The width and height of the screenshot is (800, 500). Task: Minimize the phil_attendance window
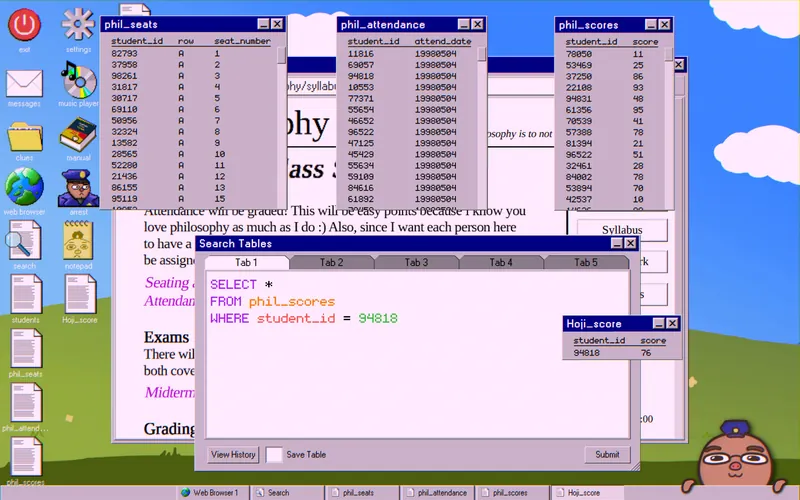[x=463, y=24]
